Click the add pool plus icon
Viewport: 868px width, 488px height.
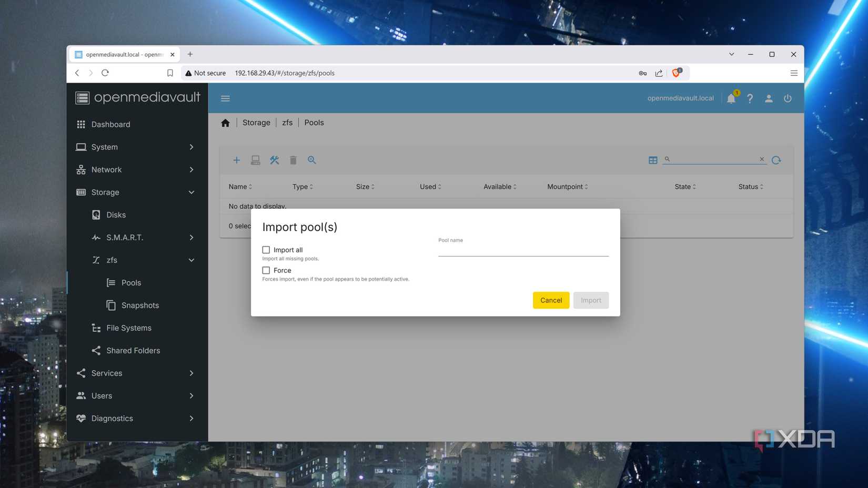pyautogui.click(x=236, y=160)
